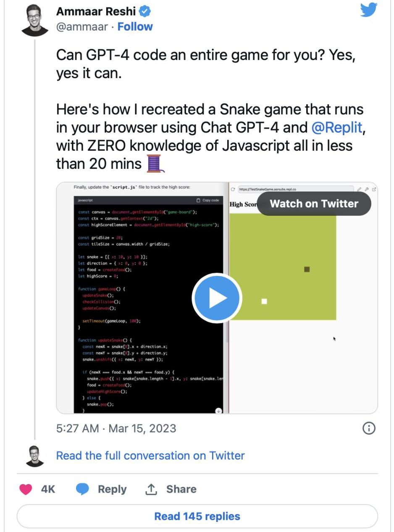Image resolution: width=394 pixels, height=532 pixels.
Task: Click the Twitter bird logo
Action: (x=368, y=10)
